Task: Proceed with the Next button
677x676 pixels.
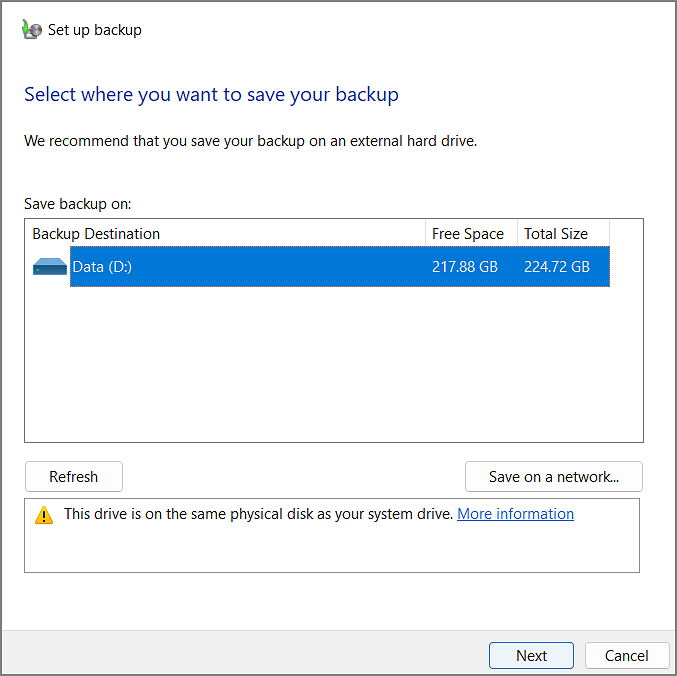Action: tap(531, 656)
